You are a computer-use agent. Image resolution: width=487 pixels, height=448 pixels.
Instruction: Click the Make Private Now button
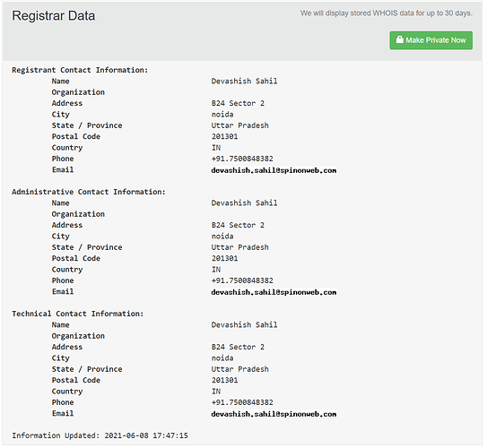tap(430, 40)
